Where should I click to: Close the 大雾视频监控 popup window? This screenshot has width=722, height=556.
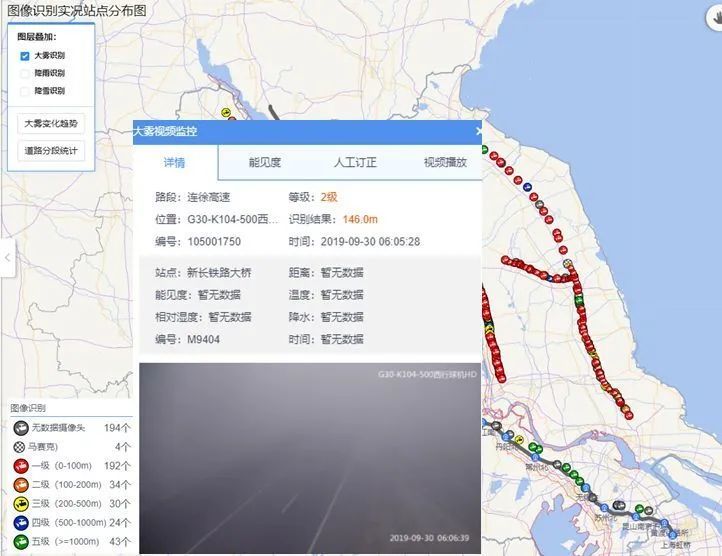click(478, 131)
